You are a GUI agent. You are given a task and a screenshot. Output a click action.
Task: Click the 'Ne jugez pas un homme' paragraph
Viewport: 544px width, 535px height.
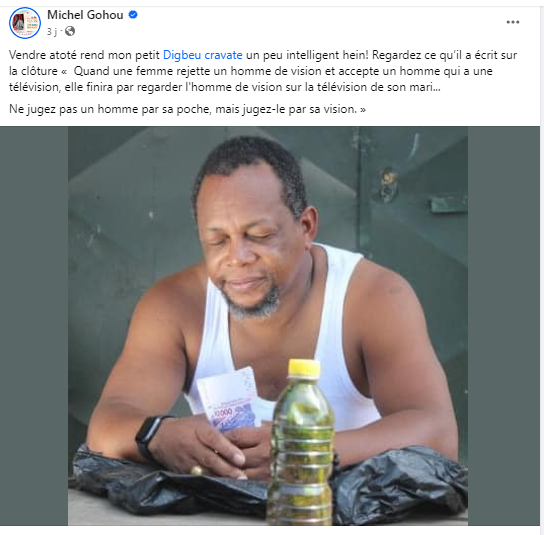coord(187,109)
